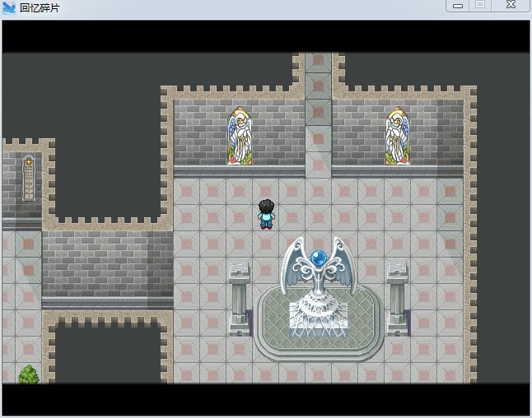Click the inscribed wall plaque on left wall
This screenshot has width=532, height=418.
[29, 179]
